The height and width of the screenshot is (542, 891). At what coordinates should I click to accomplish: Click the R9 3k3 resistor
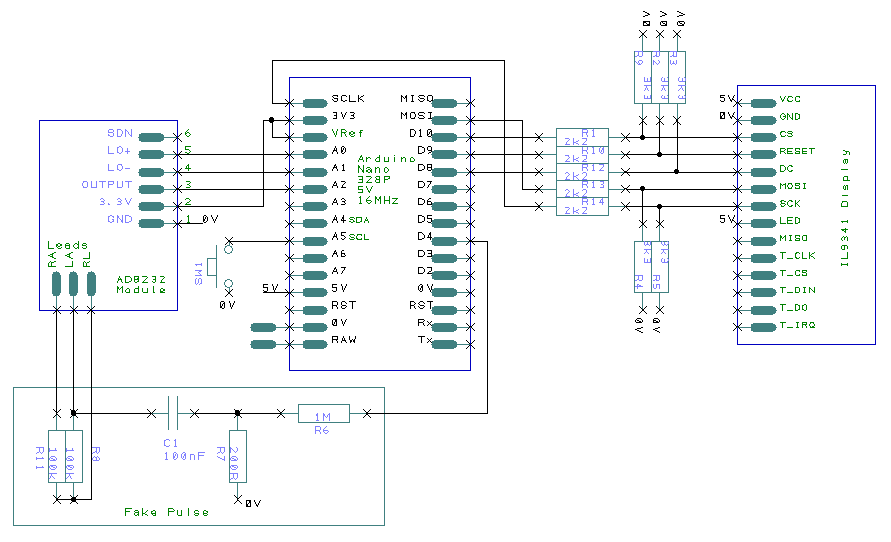click(x=643, y=77)
